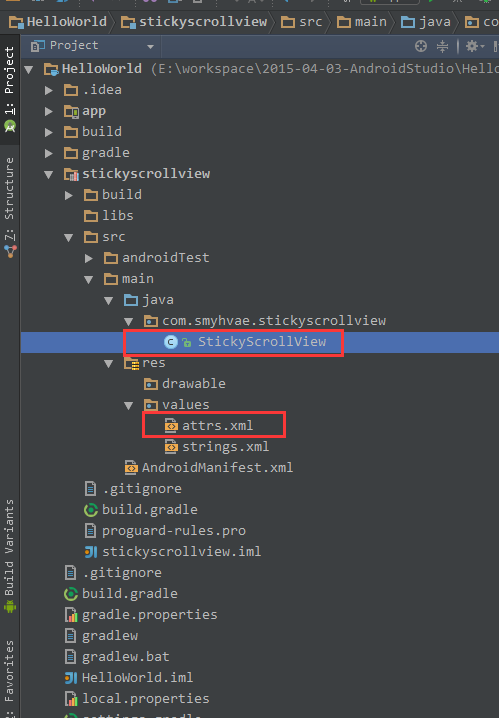Expand the androidTest folder
The width and height of the screenshot is (499, 718).
(89, 258)
